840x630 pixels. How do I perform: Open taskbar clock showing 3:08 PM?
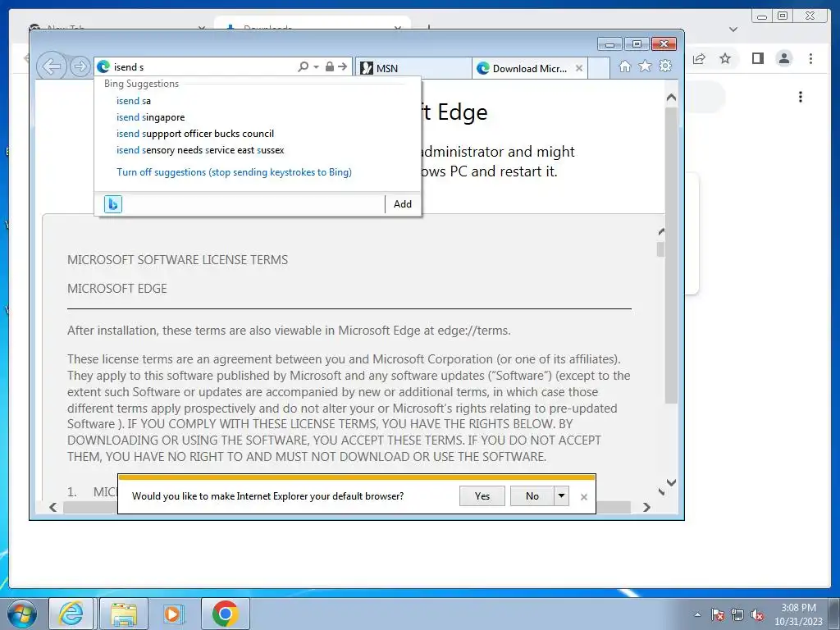coord(798,614)
